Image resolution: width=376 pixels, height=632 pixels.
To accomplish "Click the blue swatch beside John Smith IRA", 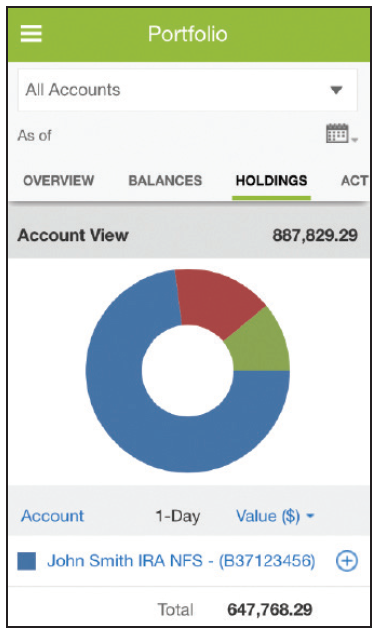I will pyautogui.click(x=27, y=561).
